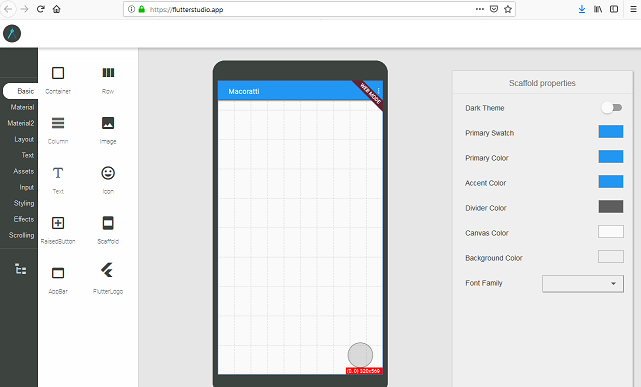
Task: Pick the Primary Swatch color
Action: point(611,132)
